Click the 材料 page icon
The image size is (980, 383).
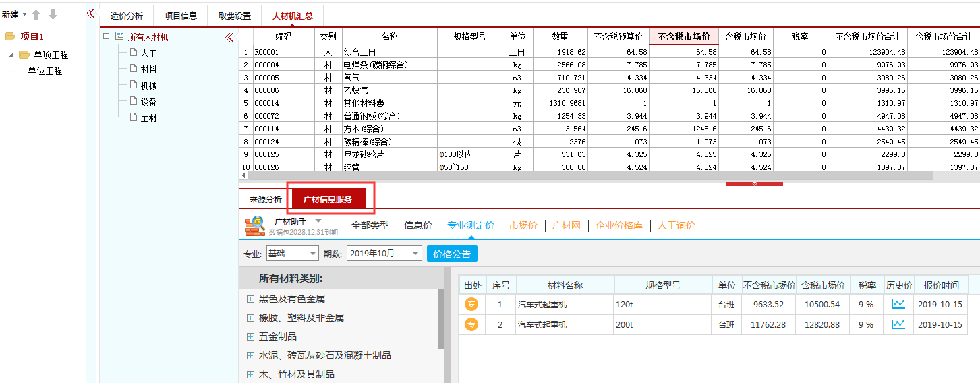(133, 69)
